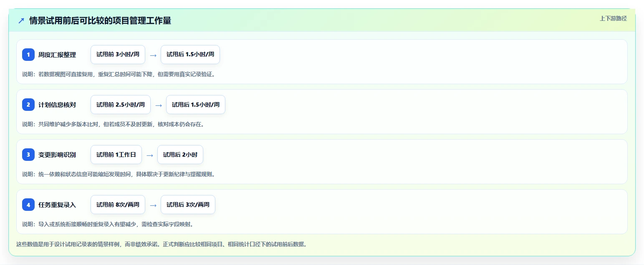Click the blue number 1 badge
The height and width of the screenshot is (265, 644).
point(28,55)
